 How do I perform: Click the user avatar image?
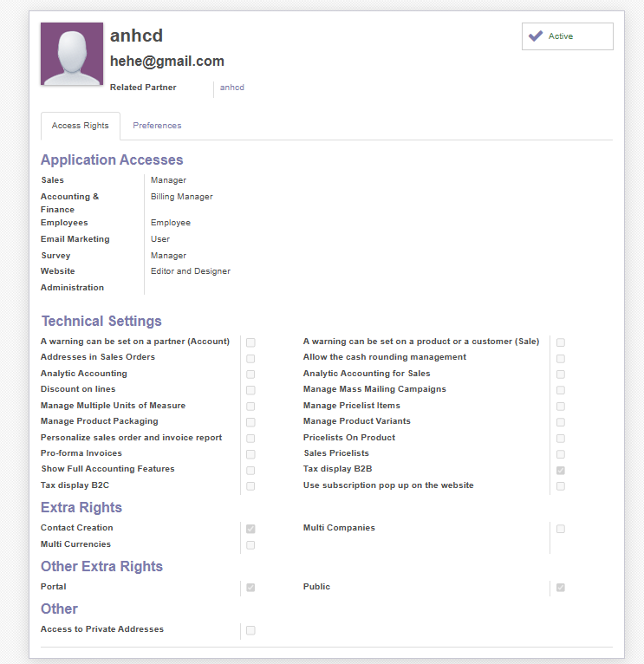click(72, 54)
